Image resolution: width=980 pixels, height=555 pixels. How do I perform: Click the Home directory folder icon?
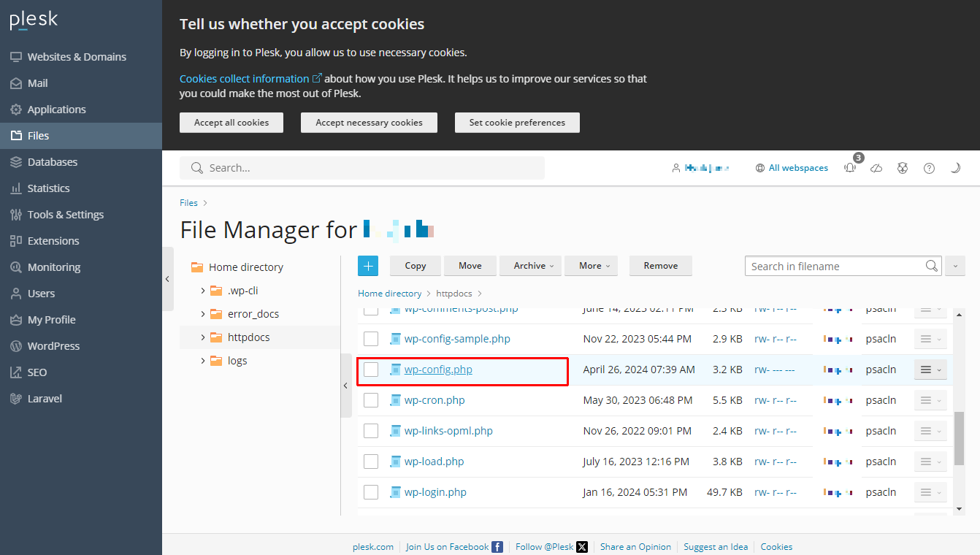point(197,267)
